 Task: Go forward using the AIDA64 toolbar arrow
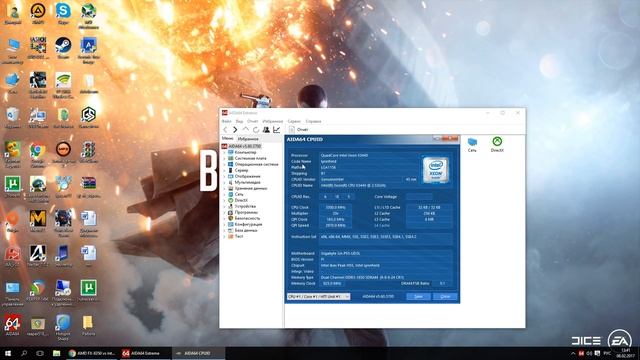(235, 130)
